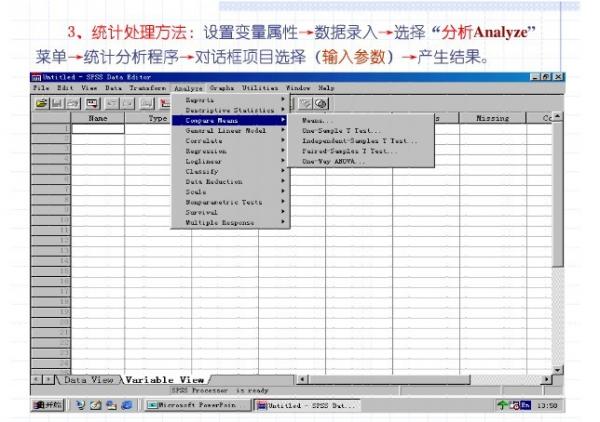Click the Use Sets toolbar icon
The image size is (600, 422).
point(321,104)
